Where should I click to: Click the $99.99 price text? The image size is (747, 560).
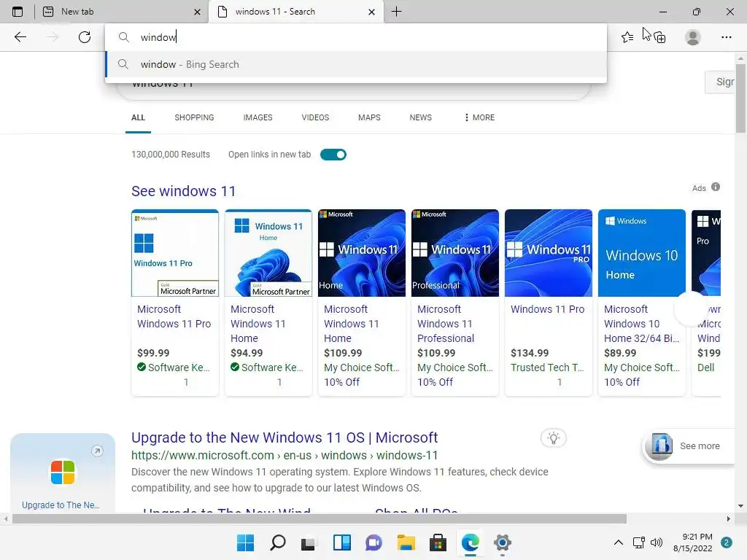pos(153,353)
